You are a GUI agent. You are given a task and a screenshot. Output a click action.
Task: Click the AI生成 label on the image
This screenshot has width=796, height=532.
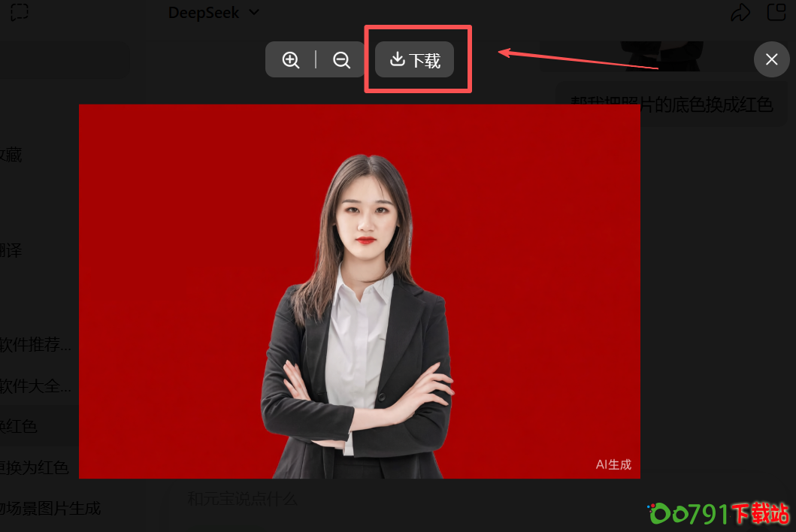click(613, 464)
